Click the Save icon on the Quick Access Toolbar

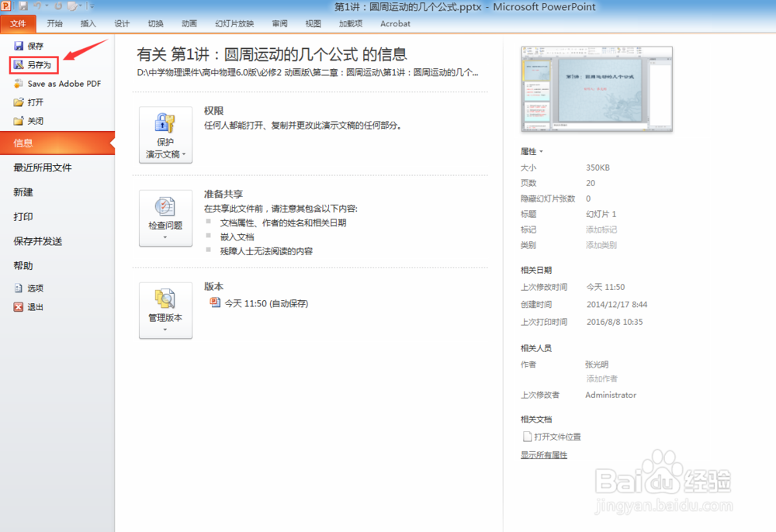pyautogui.click(x=23, y=6)
